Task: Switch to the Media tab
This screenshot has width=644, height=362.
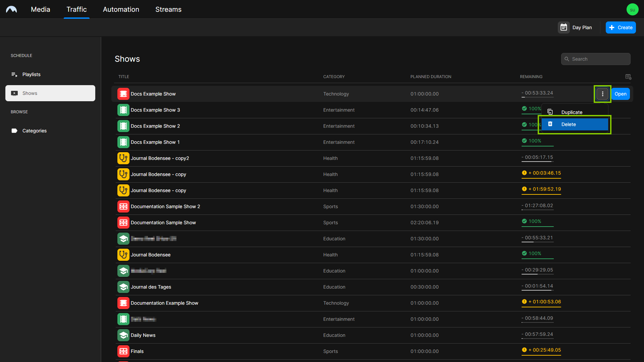Action: point(40,9)
